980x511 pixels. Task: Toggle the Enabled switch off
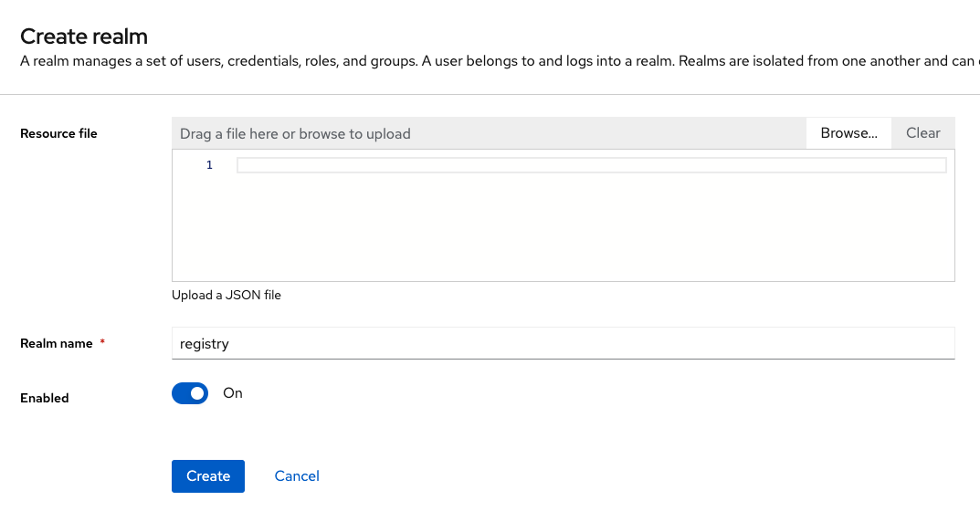(190, 393)
